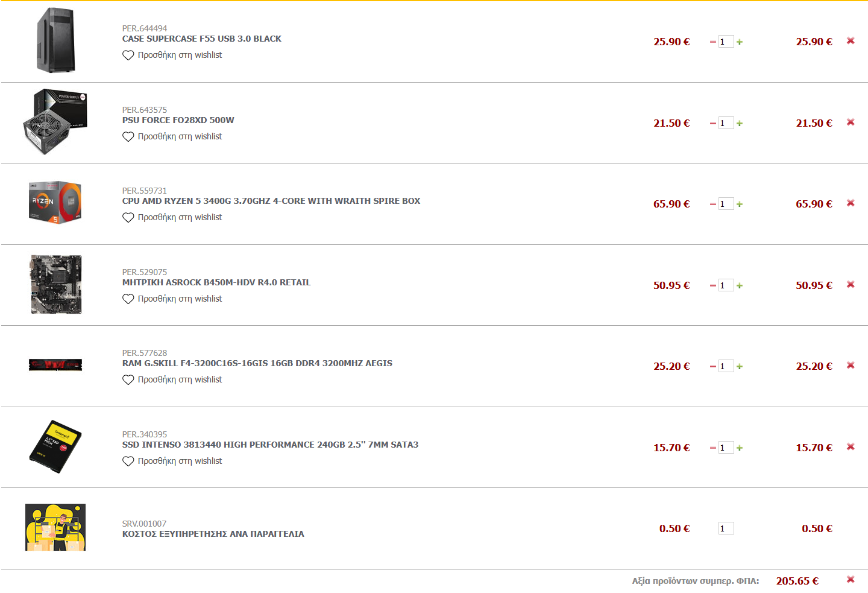868x593 pixels.
Task: Click Προσθήκη στη wishlist under CASE SUPERCASE
Action: 180,55
